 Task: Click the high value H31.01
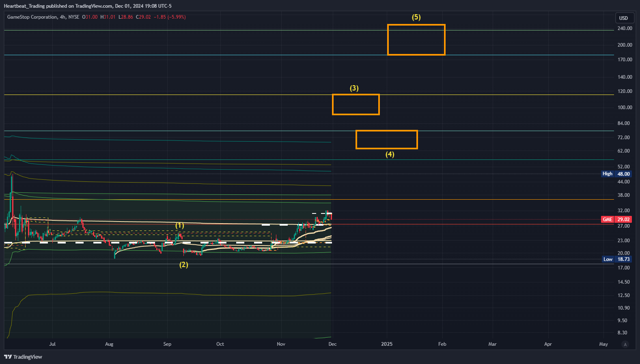(108, 17)
